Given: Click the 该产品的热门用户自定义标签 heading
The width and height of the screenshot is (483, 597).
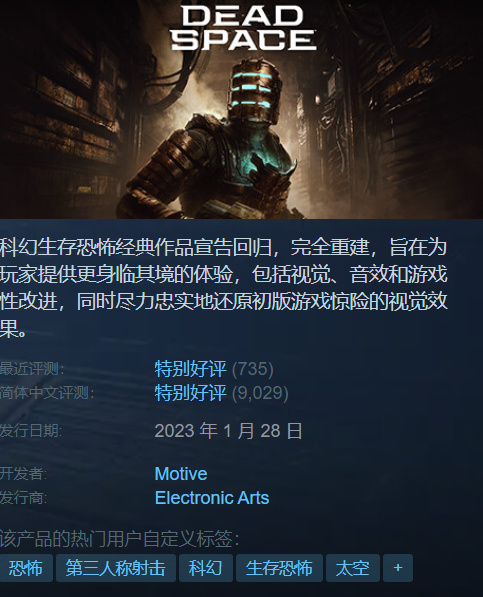Looking at the screenshot, I should (120, 539).
